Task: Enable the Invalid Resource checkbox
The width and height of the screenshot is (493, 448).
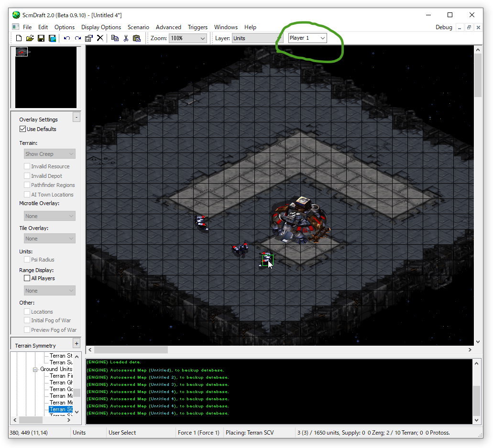Action: [x=27, y=166]
